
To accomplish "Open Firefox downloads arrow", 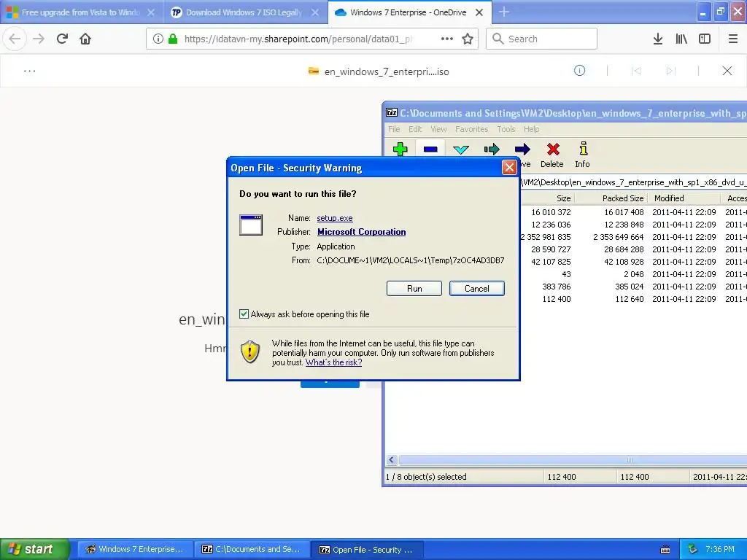I will pyautogui.click(x=658, y=39).
